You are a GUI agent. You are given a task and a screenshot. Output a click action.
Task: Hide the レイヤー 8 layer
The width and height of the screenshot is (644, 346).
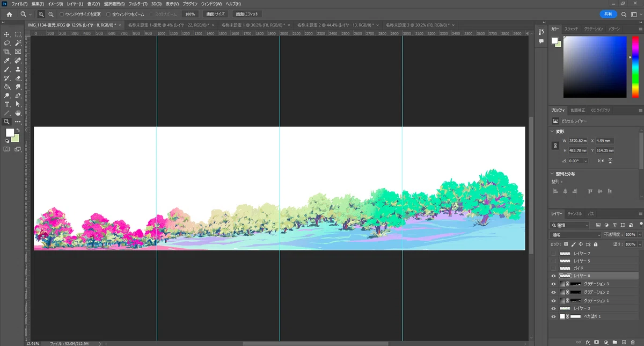click(554, 276)
